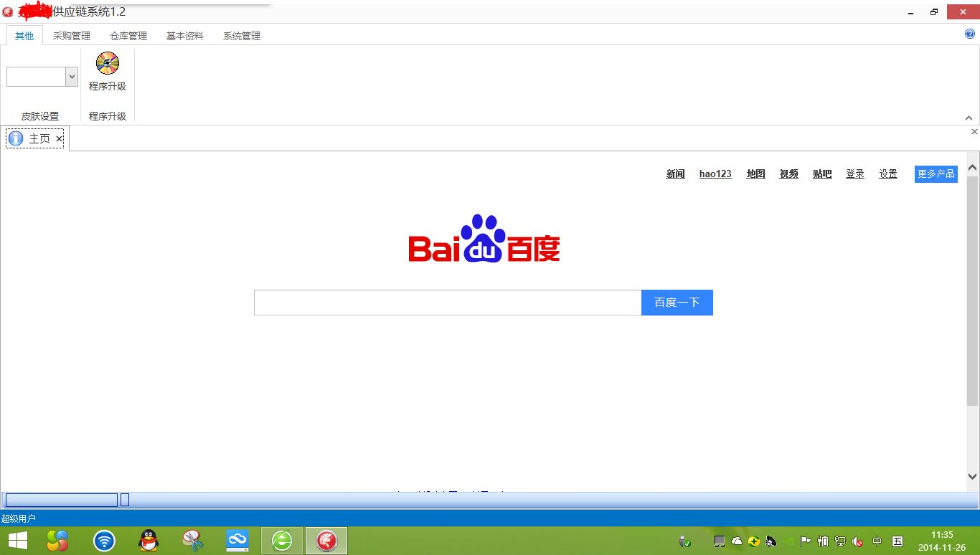The height and width of the screenshot is (555, 980).
Task: Click the Action Center flag tray icon
Action: point(806,541)
